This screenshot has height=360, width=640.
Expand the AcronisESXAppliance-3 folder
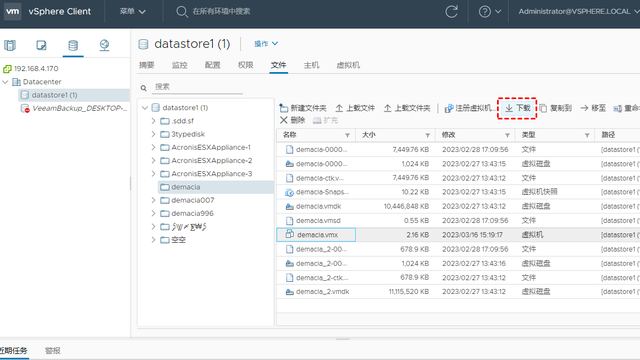coord(153,174)
